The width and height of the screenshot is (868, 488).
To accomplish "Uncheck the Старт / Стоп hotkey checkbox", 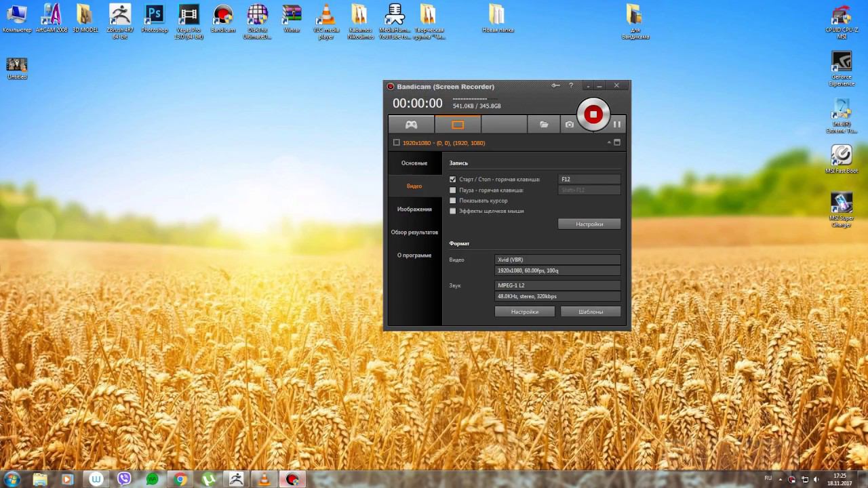I will 453,180.
